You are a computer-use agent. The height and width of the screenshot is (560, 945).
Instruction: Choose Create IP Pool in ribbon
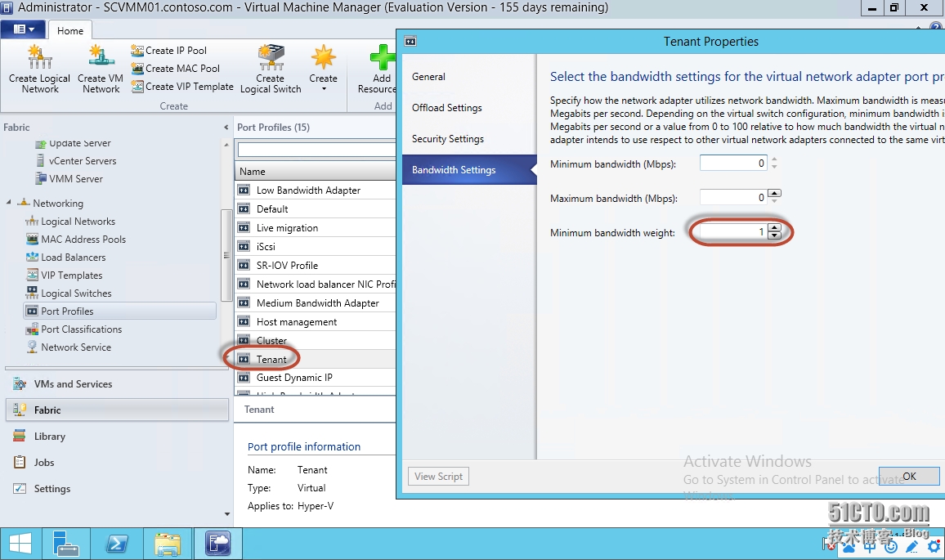pyautogui.click(x=168, y=51)
